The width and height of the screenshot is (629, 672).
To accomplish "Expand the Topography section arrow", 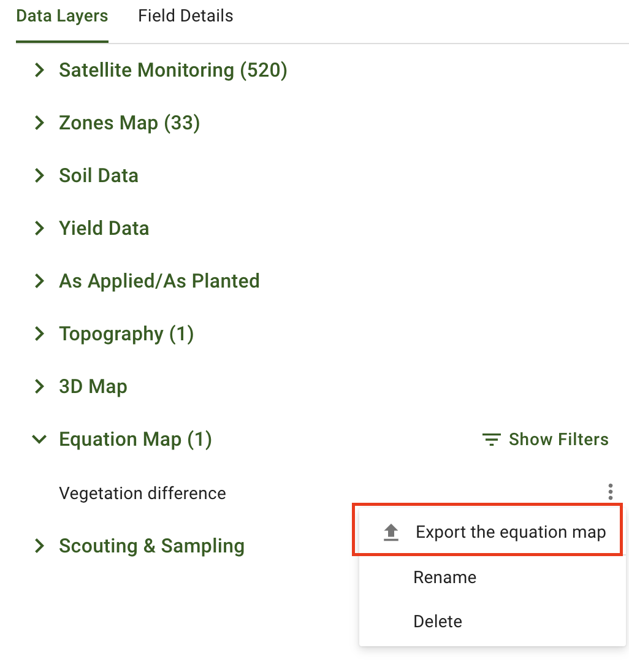I will click(x=40, y=334).
